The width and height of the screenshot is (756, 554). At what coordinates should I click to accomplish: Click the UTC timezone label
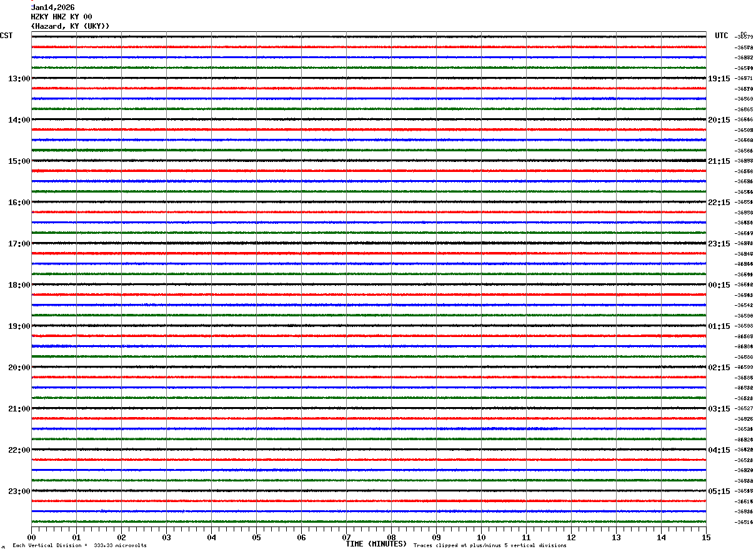tap(722, 36)
